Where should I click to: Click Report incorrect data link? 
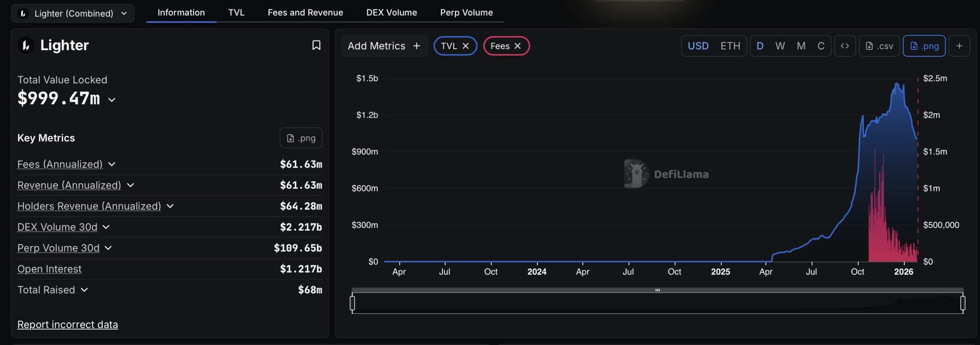pos(68,325)
